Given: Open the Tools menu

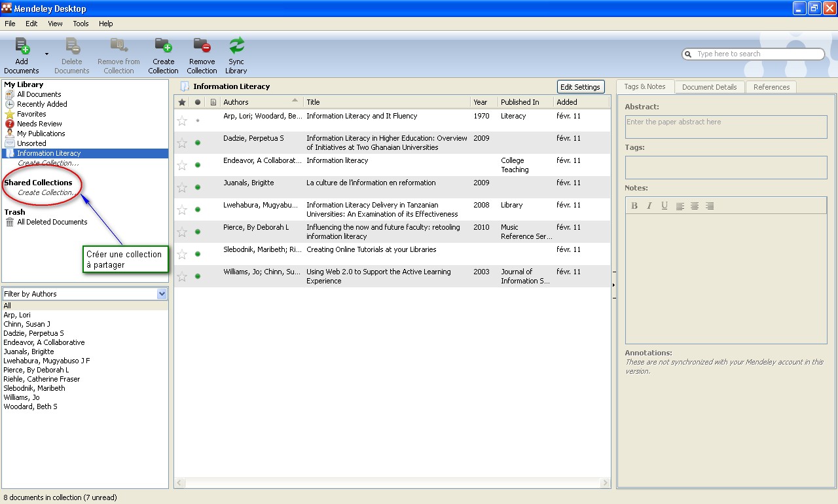Looking at the screenshot, I should (x=81, y=24).
